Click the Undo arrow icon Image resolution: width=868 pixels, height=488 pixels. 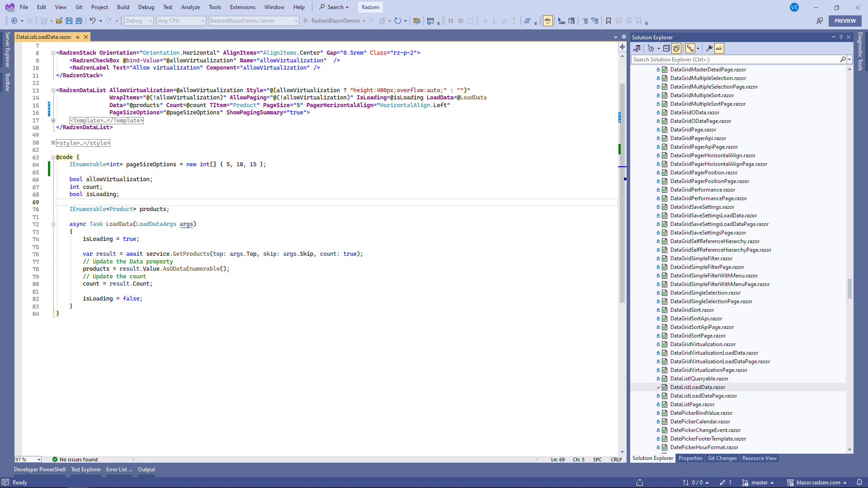coord(92,21)
